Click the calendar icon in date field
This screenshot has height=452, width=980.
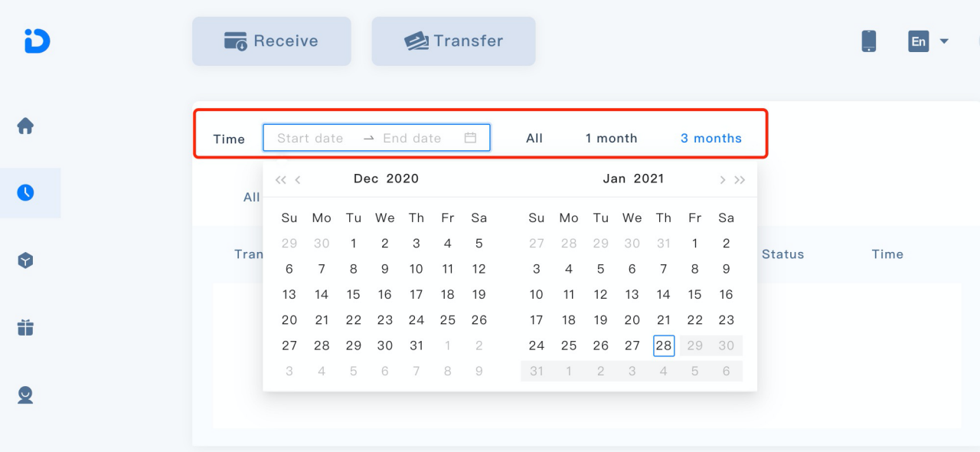[x=471, y=138]
